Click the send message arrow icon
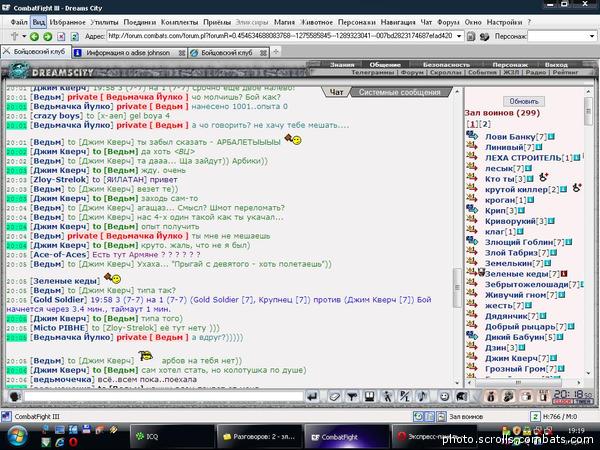This screenshot has width=600, height=450. (x=312, y=397)
